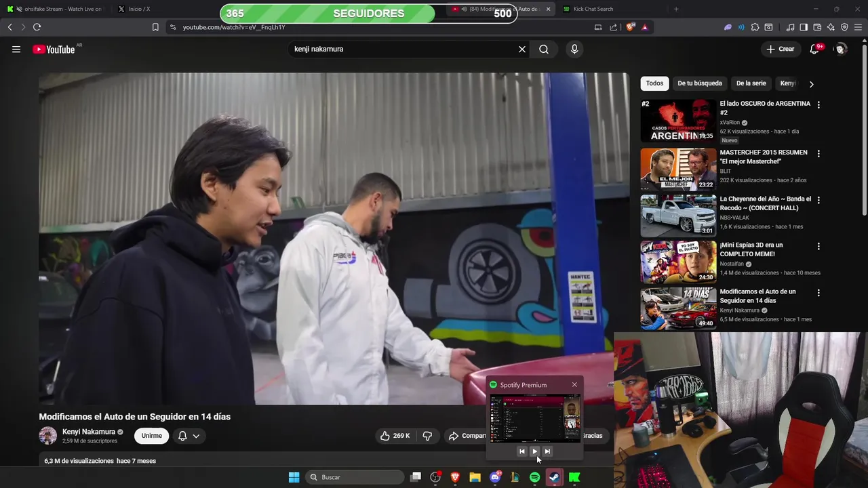
Task: Open the browser main menu
Action: [859, 27]
